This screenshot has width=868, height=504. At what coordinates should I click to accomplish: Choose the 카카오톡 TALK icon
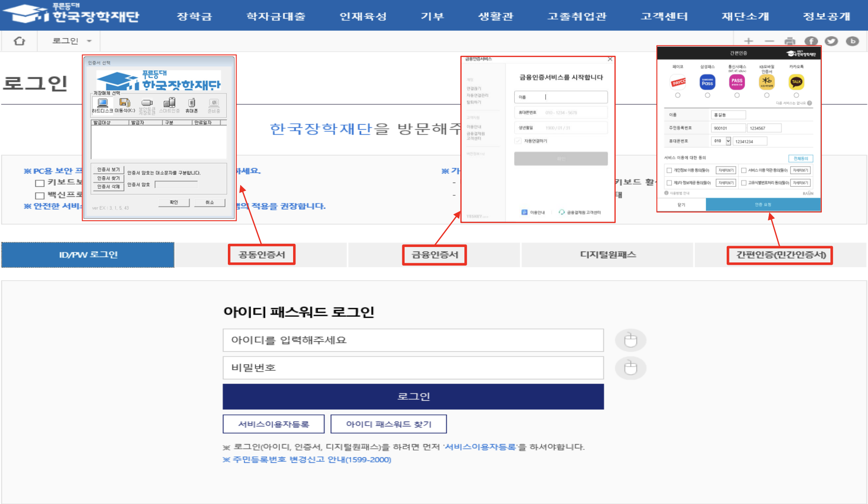[x=796, y=82]
